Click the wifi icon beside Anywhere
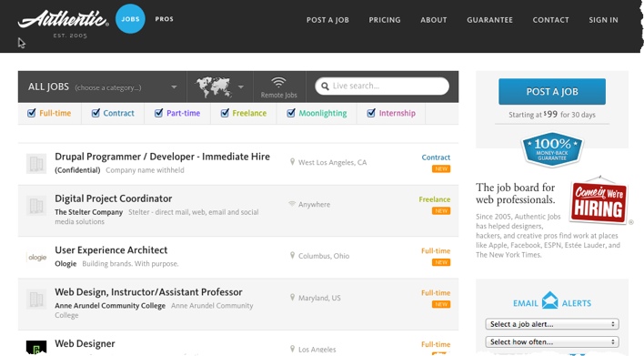The image size is (644, 356). coord(292,204)
